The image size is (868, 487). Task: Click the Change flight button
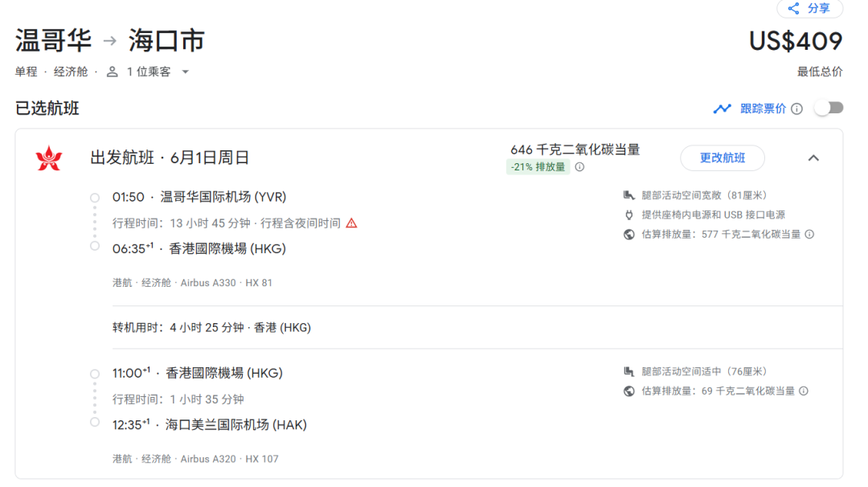pos(722,158)
